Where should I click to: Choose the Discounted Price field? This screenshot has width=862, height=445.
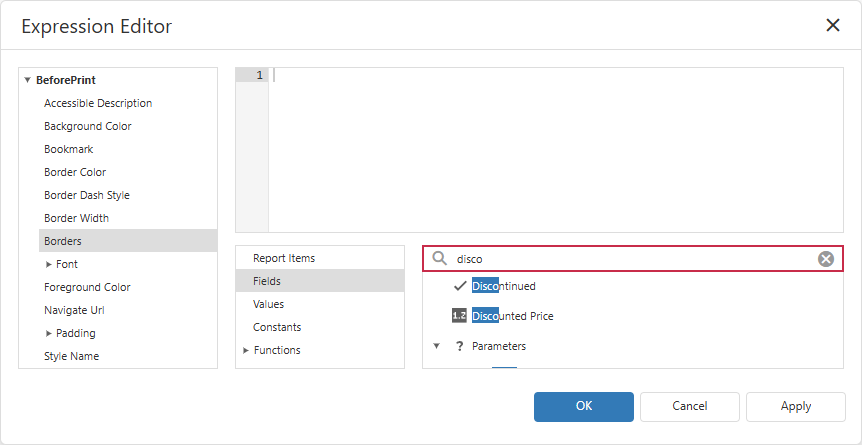[x=512, y=316]
